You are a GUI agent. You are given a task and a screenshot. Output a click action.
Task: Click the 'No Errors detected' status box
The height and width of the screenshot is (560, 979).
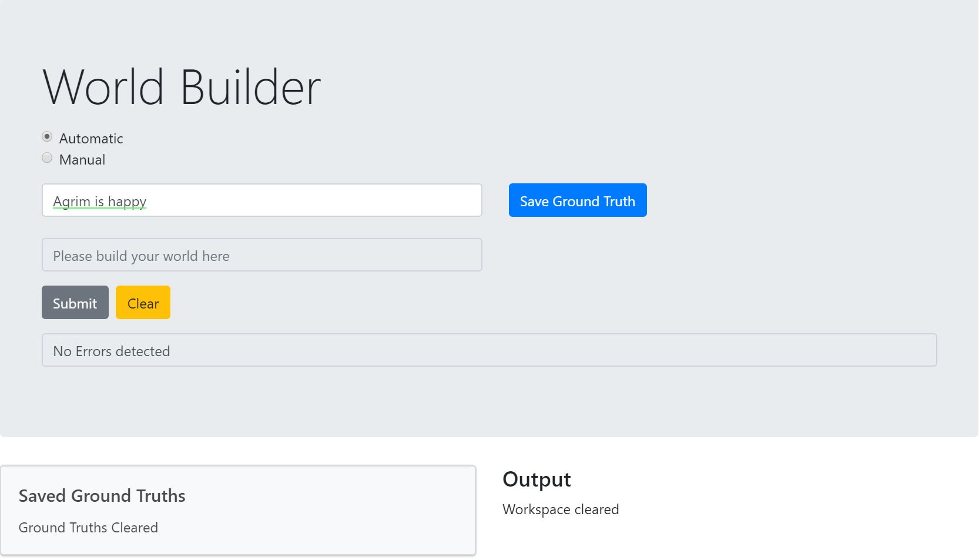coord(489,350)
